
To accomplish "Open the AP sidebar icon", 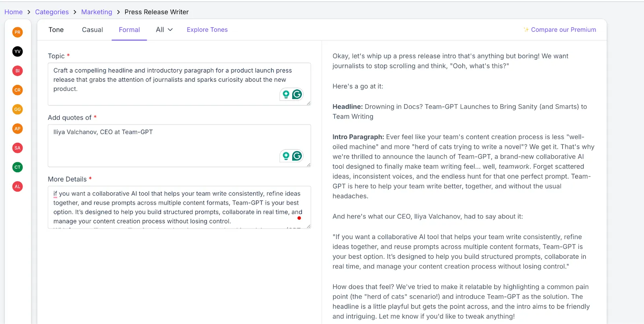I will [x=17, y=129].
